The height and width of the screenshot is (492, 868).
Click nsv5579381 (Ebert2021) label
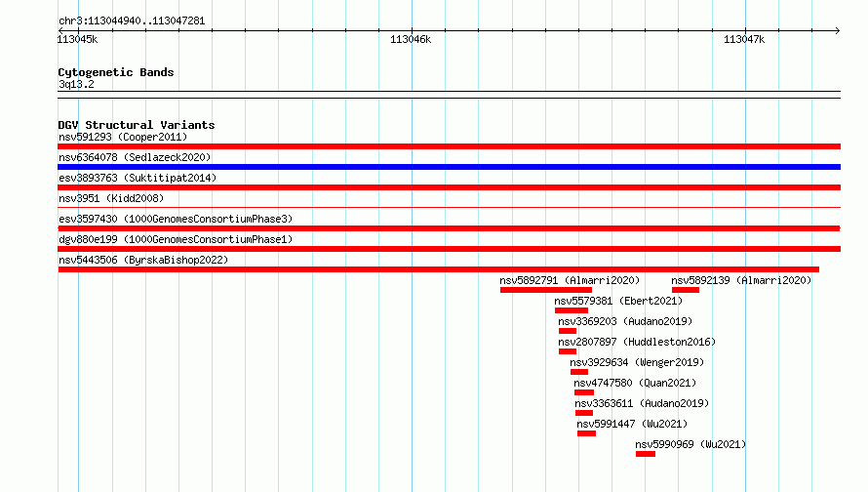tap(618, 301)
